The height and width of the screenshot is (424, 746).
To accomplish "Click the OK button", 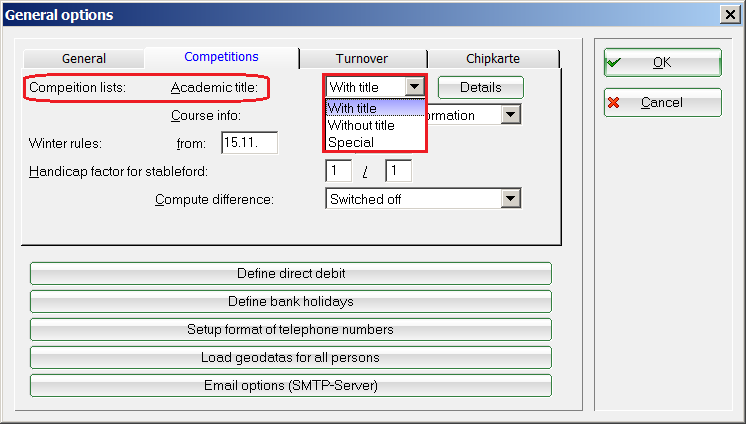I will pos(662,62).
